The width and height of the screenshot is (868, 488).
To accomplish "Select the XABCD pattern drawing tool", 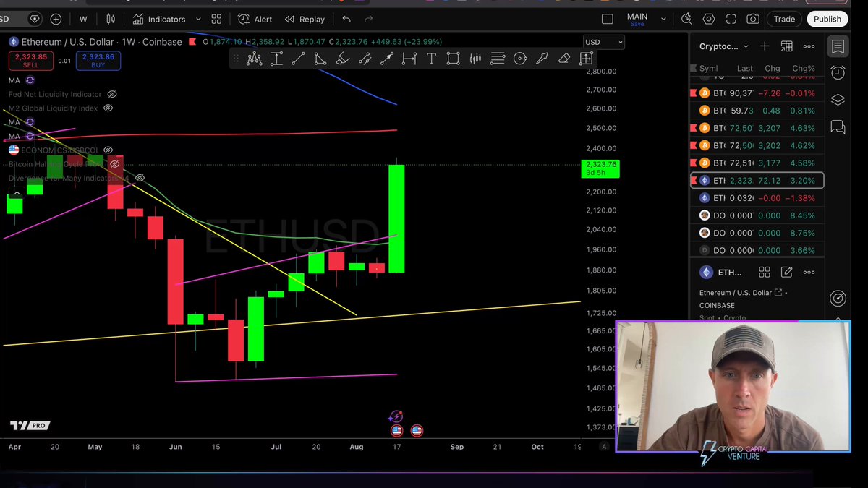I will 254,59.
